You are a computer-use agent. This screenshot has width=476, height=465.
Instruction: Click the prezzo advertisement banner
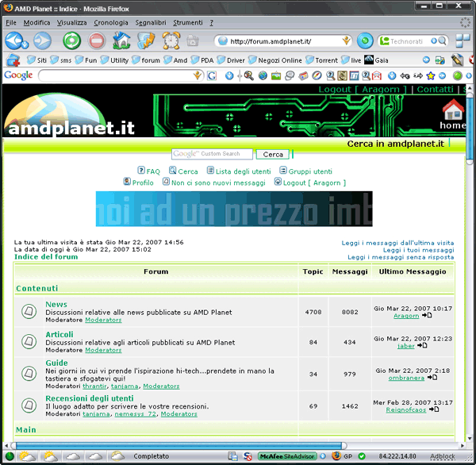234,209
